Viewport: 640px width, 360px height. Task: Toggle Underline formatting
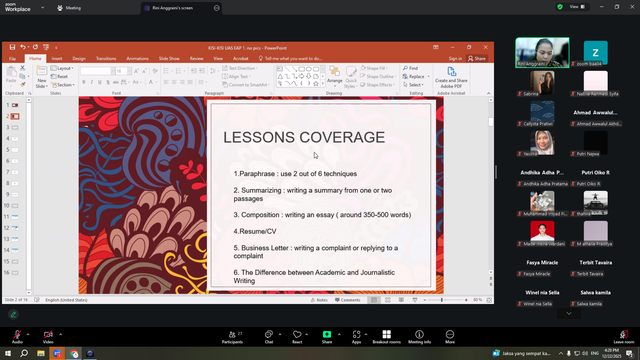tap(100, 82)
